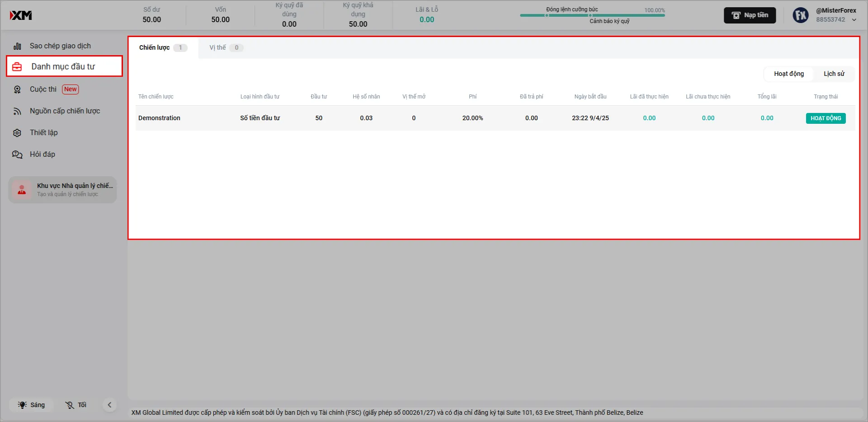
Task: Click the Q&A chat bubbles icon
Action: tap(17, 155)
